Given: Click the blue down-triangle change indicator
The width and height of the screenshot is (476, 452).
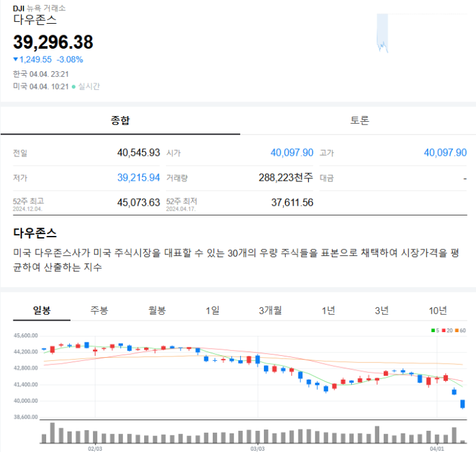Looking at the screenshot, I should 15,59.
